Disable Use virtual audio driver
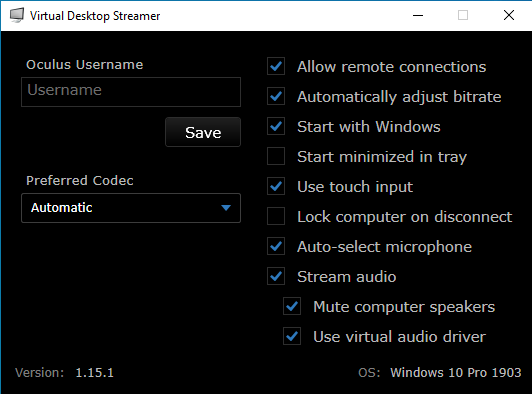This screenshot has height=394, width=532. click(x=292, y=336)
